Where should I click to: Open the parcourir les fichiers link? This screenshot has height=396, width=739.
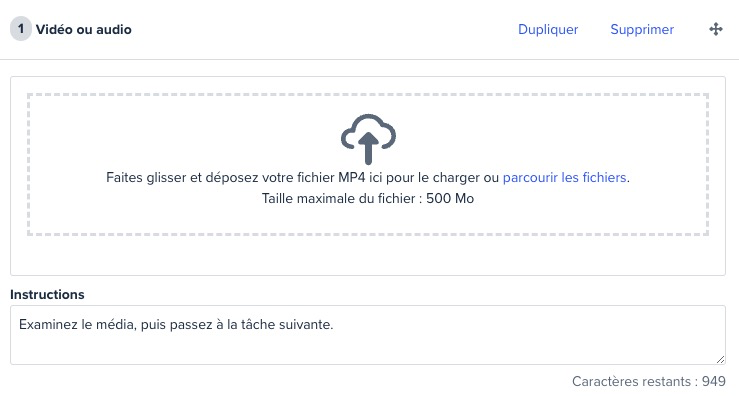pyautogui.click(x=564, y=177)
